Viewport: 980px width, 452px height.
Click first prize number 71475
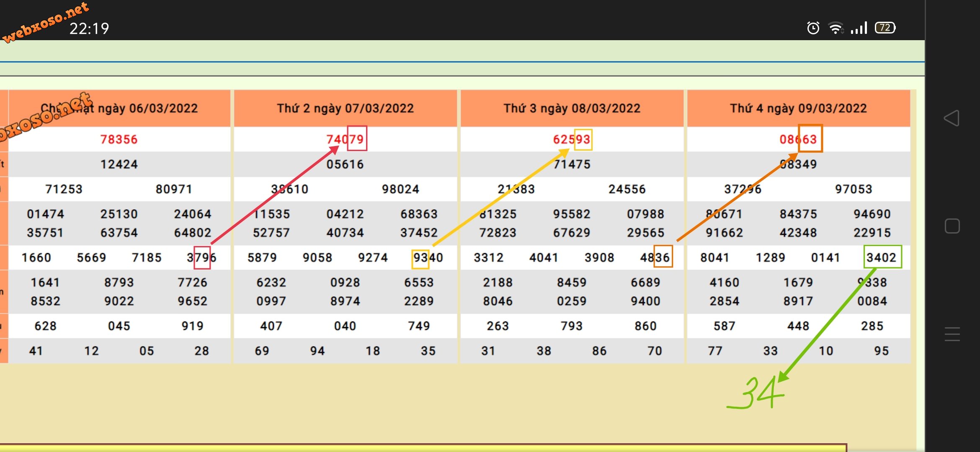pos(572,164)
